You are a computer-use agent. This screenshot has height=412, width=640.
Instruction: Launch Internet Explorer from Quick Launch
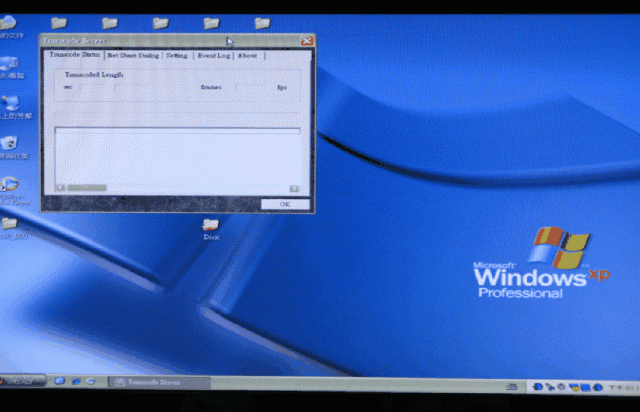(x=76, y=381)
